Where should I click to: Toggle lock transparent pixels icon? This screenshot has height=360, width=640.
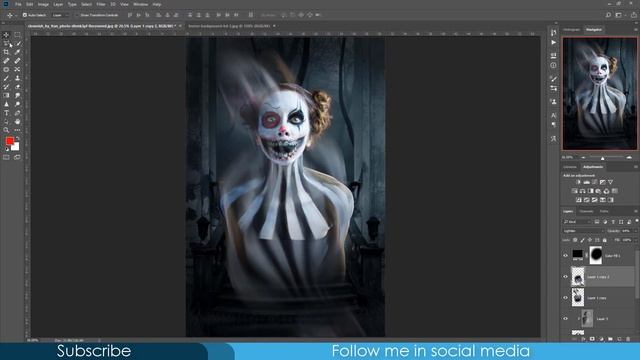(575, 240)
